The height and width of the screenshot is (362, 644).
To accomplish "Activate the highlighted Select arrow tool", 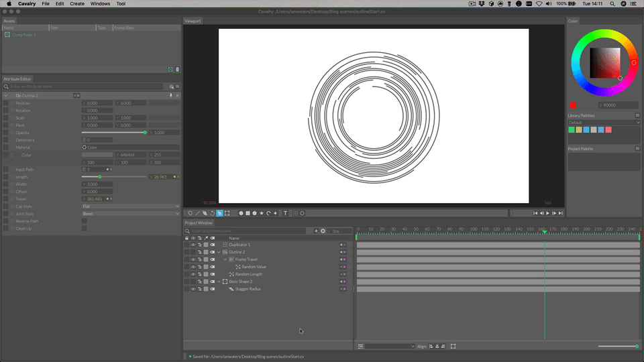I will pos(220,213).
